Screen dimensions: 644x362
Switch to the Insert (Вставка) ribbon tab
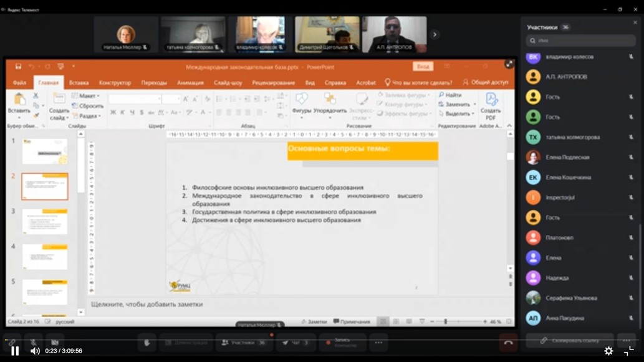79,82
